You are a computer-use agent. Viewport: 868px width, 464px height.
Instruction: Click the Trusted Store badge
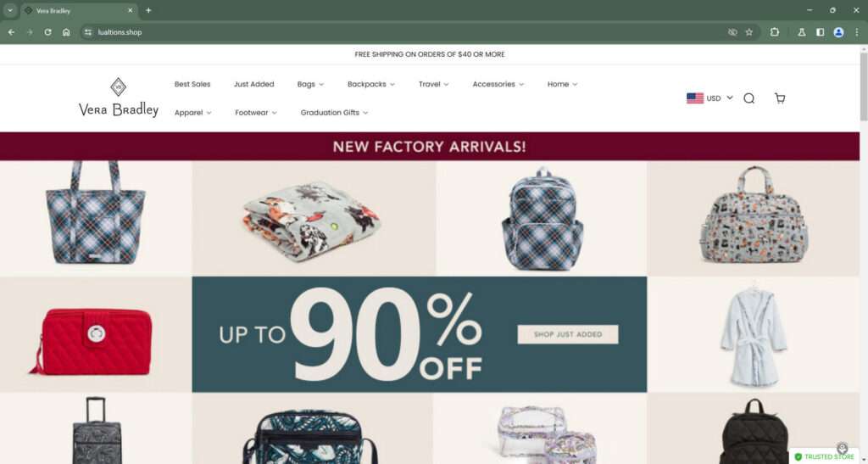[x=824, y=457]
